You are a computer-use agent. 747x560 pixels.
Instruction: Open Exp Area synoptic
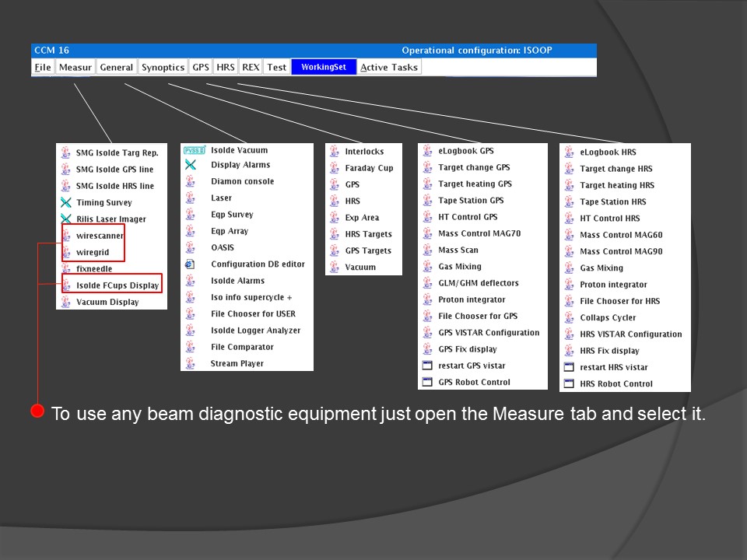coord(363,218)
